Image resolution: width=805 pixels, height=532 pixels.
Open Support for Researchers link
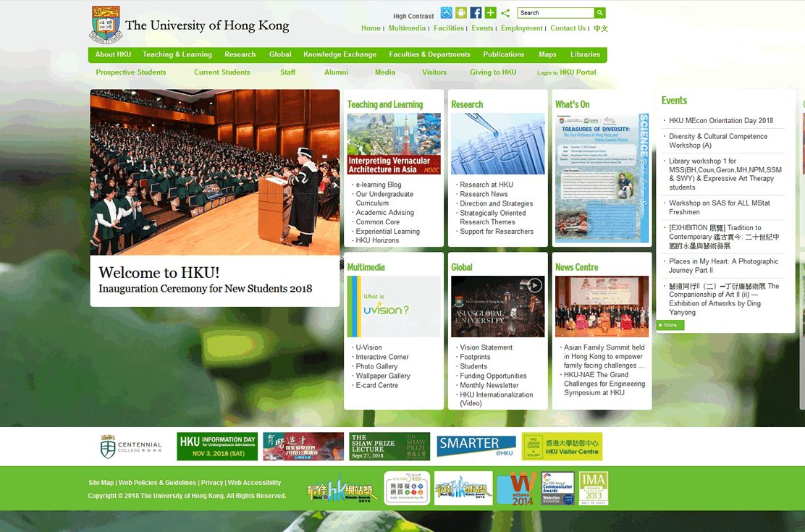(x=497, y=232)
